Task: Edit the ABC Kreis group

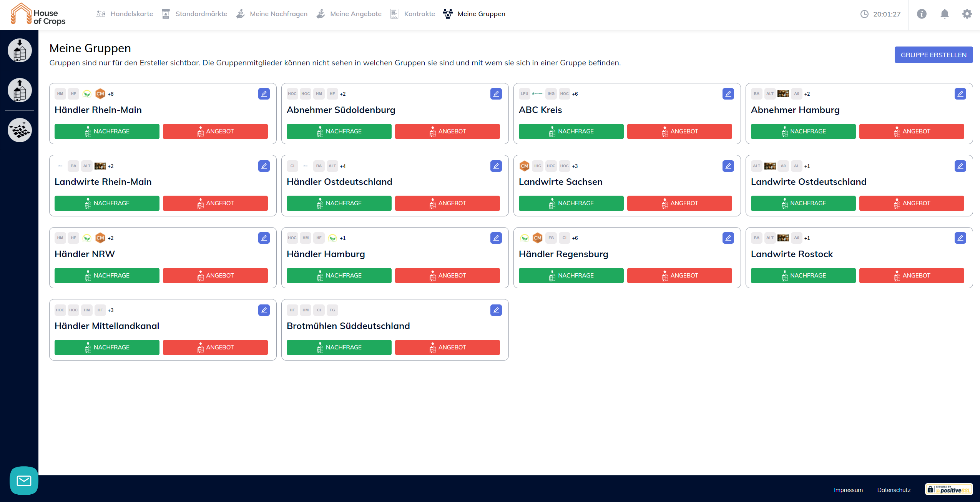Action: pyautogui.click(x=728, y=94)
